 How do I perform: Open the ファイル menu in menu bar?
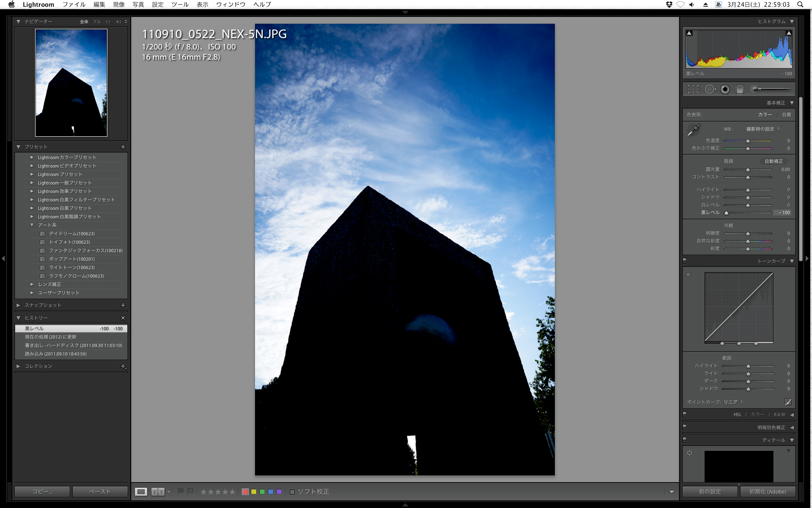click(74, 4)
